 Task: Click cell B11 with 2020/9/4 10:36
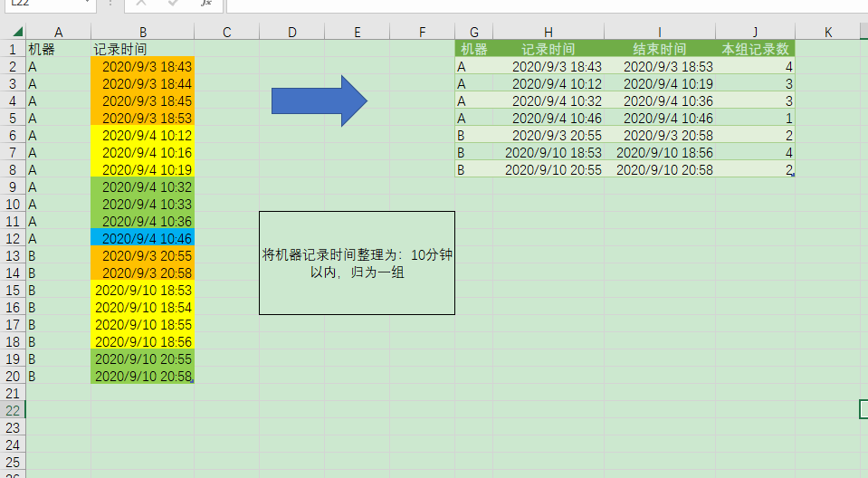(x=143, y=221)
